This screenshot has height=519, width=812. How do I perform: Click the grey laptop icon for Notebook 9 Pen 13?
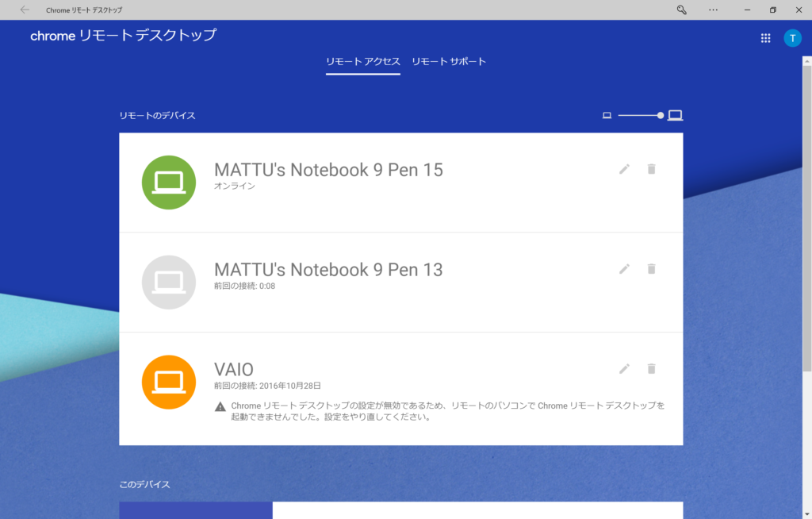pyautogui.click(x=169, y=283)
